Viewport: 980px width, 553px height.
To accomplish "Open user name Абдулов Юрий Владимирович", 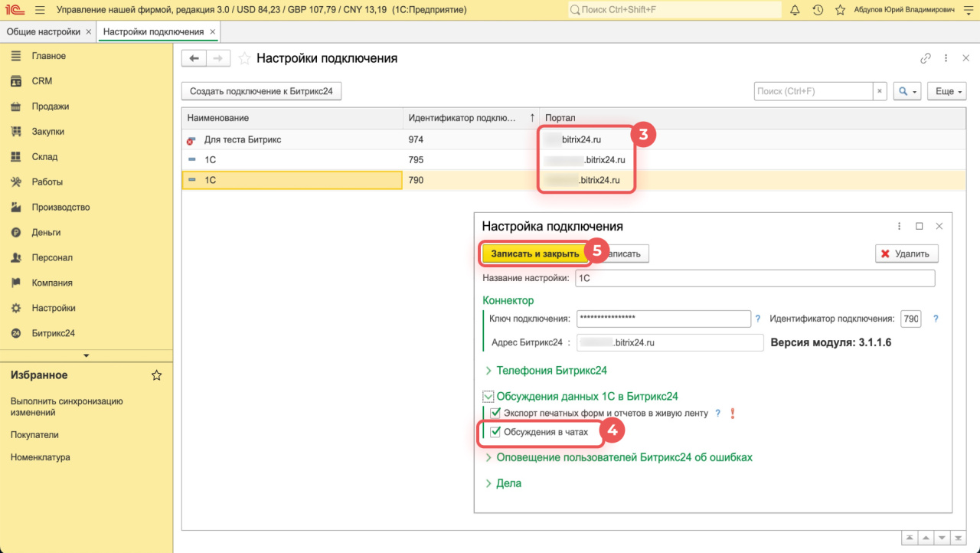I will click(x=906, y=10).
